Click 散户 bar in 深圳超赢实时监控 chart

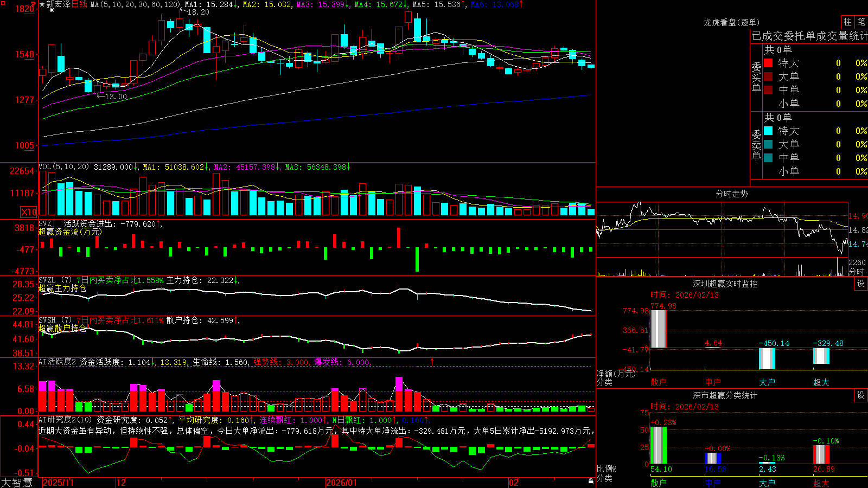click(658, 329)
